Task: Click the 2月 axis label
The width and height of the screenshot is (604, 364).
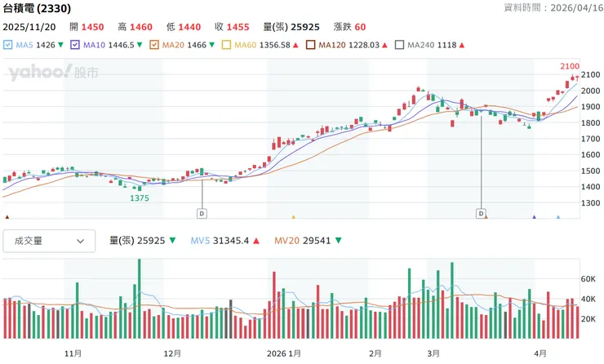Action: (375, 353)
